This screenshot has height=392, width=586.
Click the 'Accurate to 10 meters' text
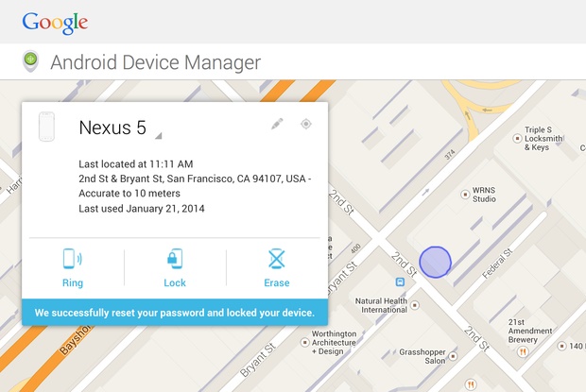(129, 194)
